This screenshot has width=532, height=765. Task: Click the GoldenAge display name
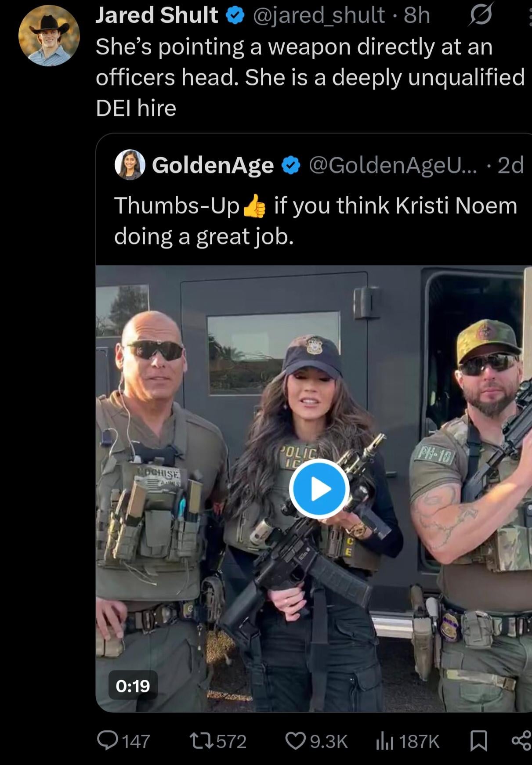213,166
